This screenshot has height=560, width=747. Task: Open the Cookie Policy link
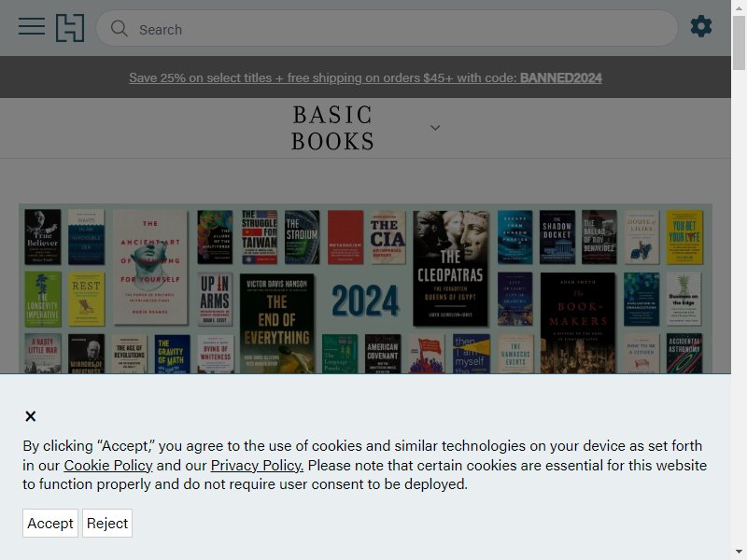108,465
